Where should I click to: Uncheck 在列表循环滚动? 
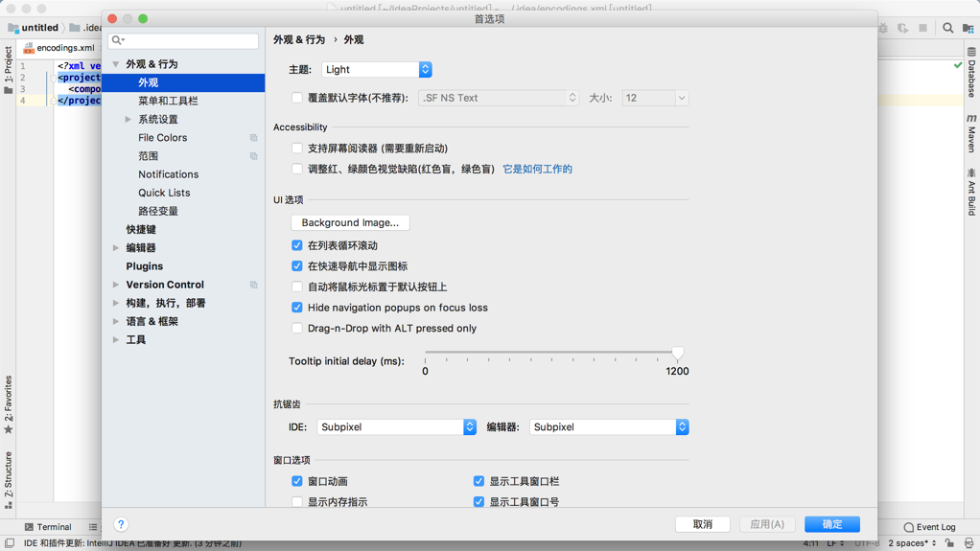(297, 245)
